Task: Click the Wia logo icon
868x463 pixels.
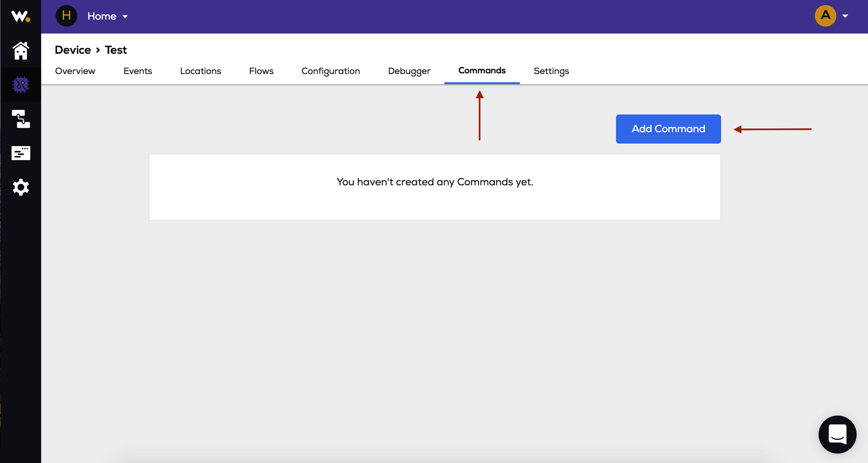Action: 21,16
